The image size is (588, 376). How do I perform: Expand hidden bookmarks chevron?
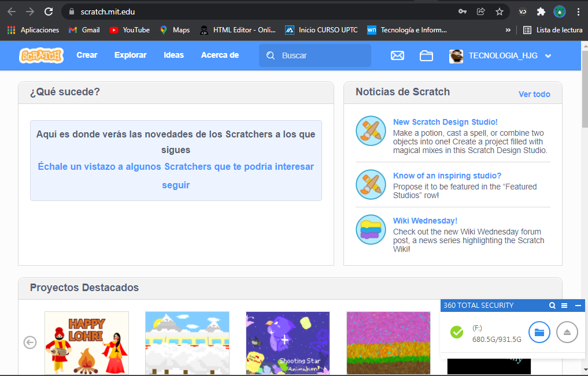tap(508, 30)
